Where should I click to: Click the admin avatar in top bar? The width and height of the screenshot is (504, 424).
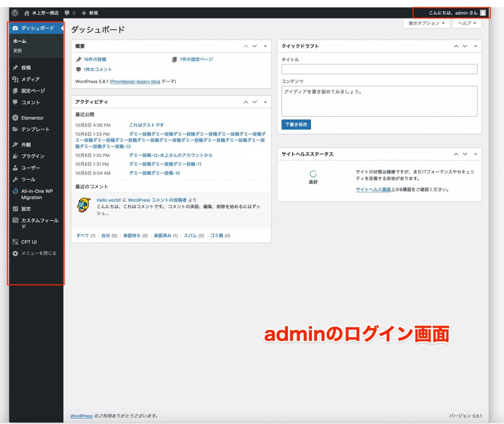tap(483, 13)
